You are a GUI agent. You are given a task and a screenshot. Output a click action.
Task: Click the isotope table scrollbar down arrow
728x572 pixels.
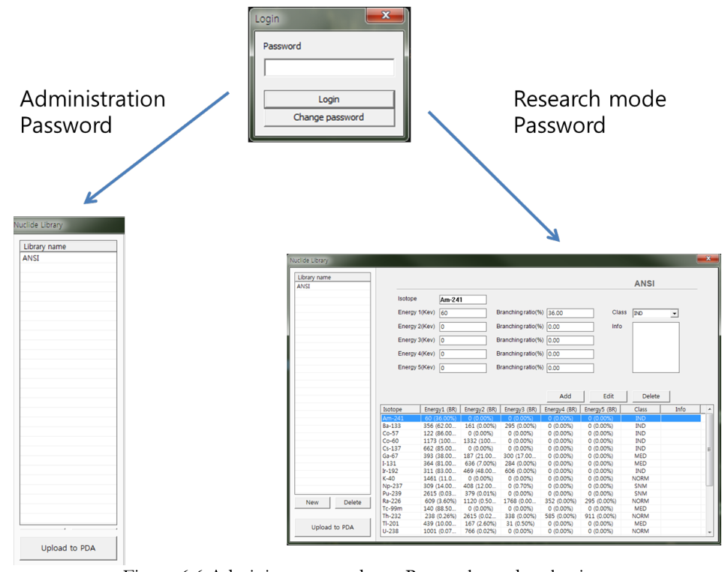[x=709, y=532]
